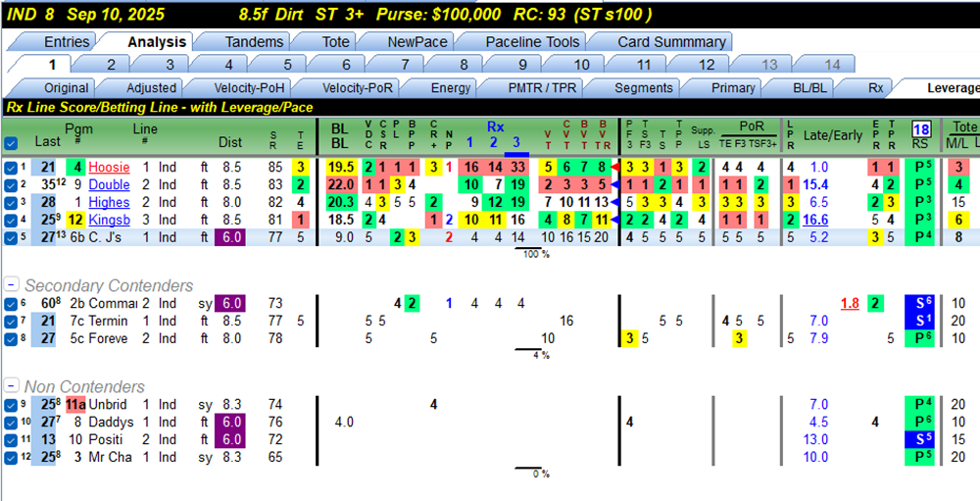This screenshot has height=501, width=980.
Task: Uncheck the Double row checkbox
Action: pyautogui.click(x=10, y=184)
